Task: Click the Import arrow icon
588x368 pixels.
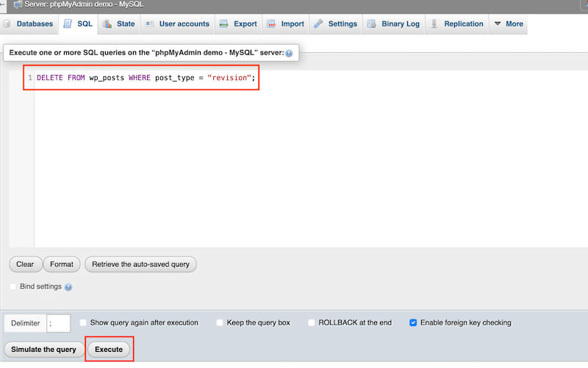Action: (x=271, y=24)
